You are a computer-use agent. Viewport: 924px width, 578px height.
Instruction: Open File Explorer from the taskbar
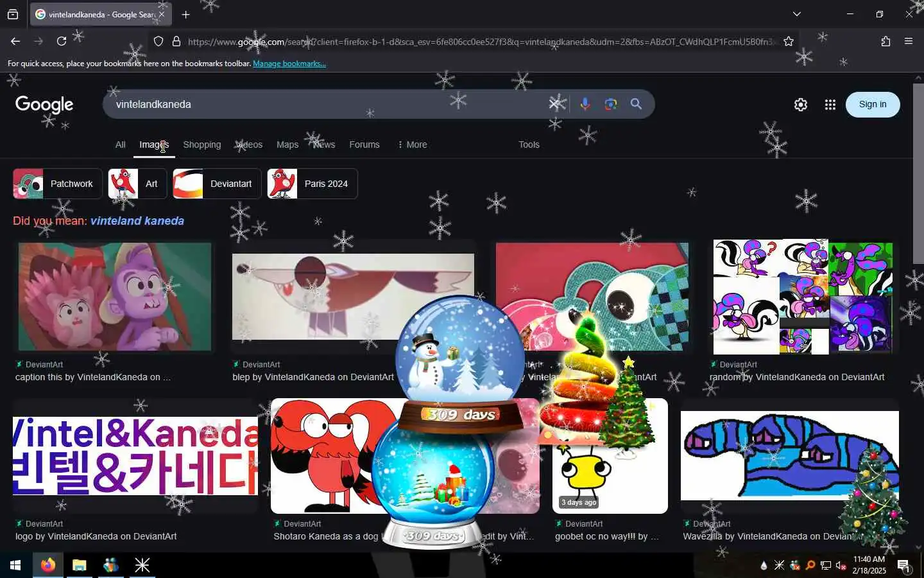(80, 565)
